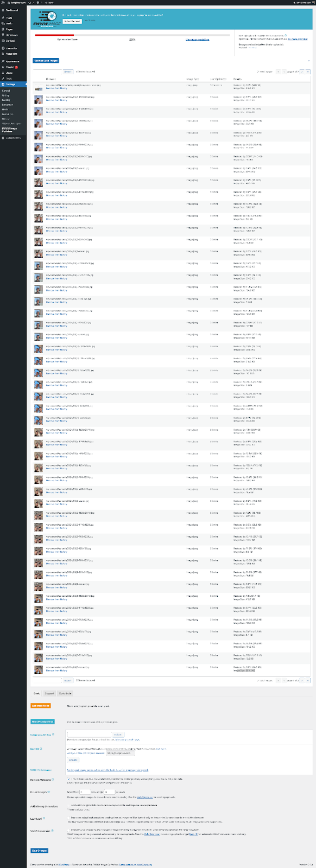The image size is (316, 868).
Task: Open the Dashboard icon in the sidebar
Action: click(x=3, y=11)
